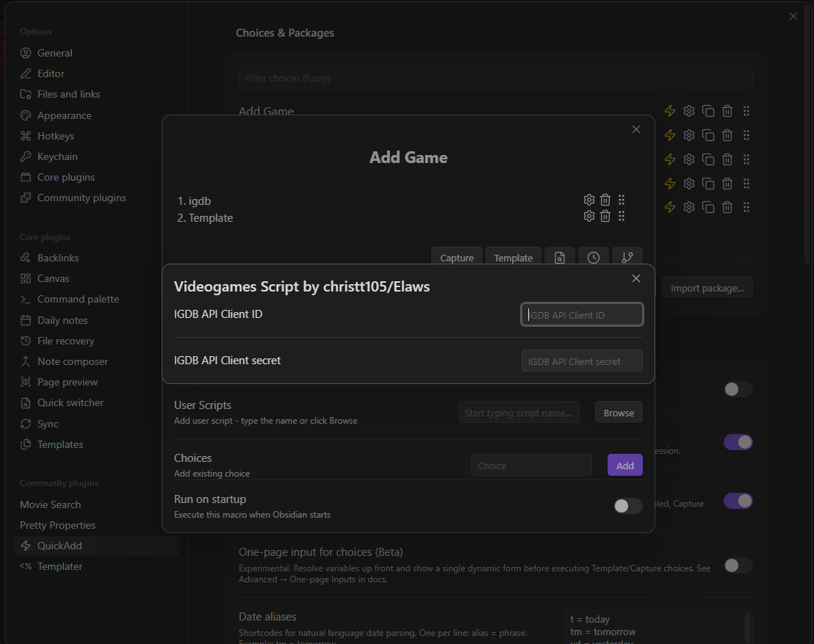
Task: Click the script name input field
Action: [519, 413]
